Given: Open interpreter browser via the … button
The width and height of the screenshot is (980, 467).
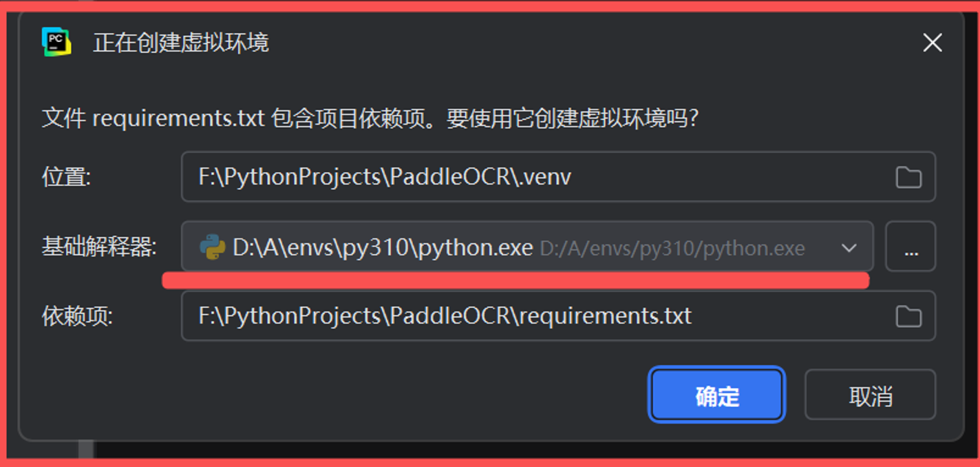Looking at the screenshot, I should click(910, 247).
